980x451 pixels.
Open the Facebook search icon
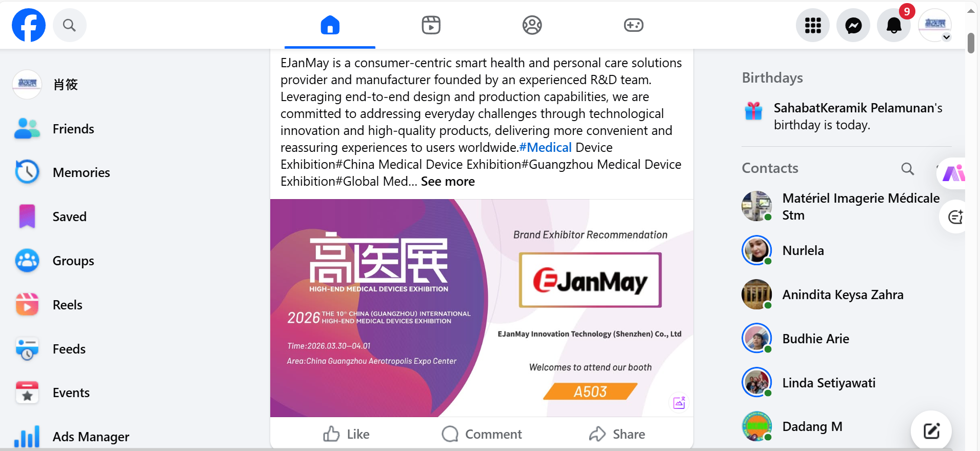pyautogui.click(x=69, y=25)
